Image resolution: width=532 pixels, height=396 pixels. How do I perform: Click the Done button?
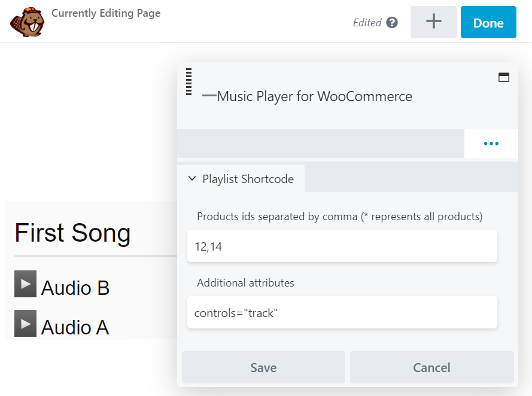[x=488, y=23]
